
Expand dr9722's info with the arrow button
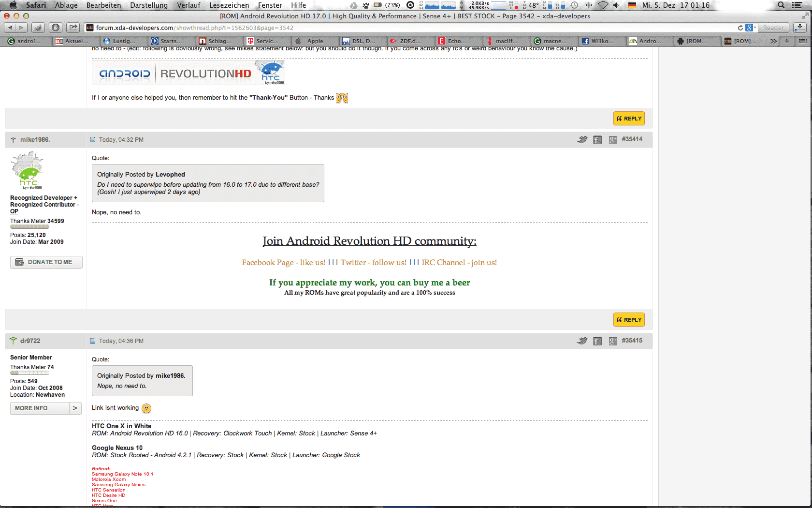[x=75, y=408]
